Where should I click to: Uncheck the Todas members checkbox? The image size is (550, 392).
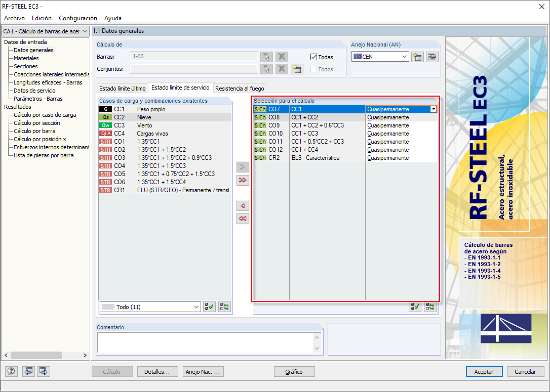(x=313, y=57)
